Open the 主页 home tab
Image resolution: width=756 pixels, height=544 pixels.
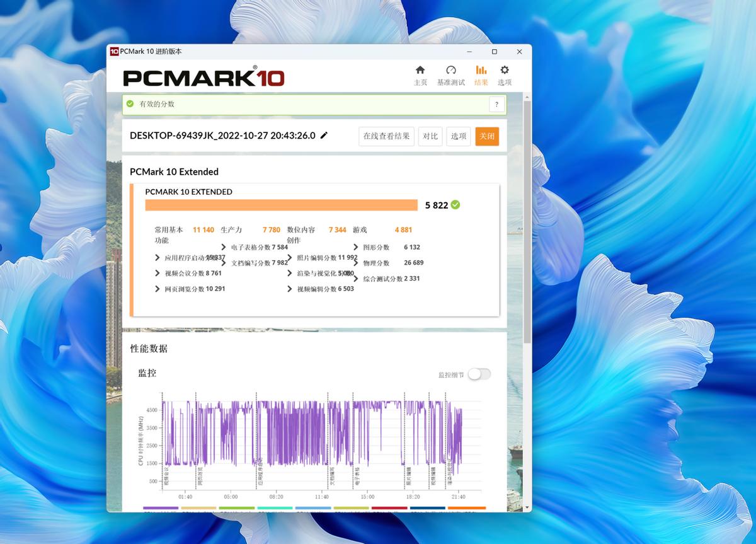(x=420, y=75)
